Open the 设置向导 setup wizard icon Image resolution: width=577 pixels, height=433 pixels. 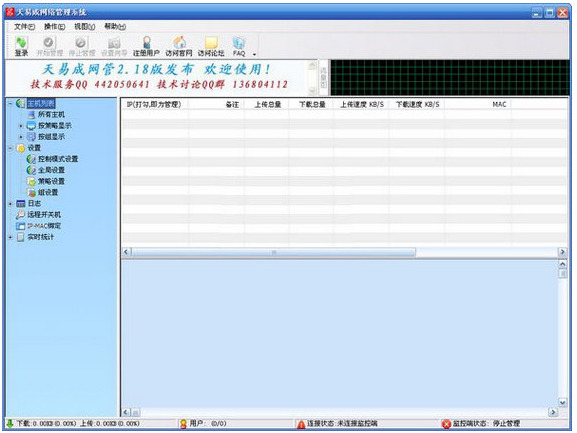pyautogui.click(x=114, y=46)
